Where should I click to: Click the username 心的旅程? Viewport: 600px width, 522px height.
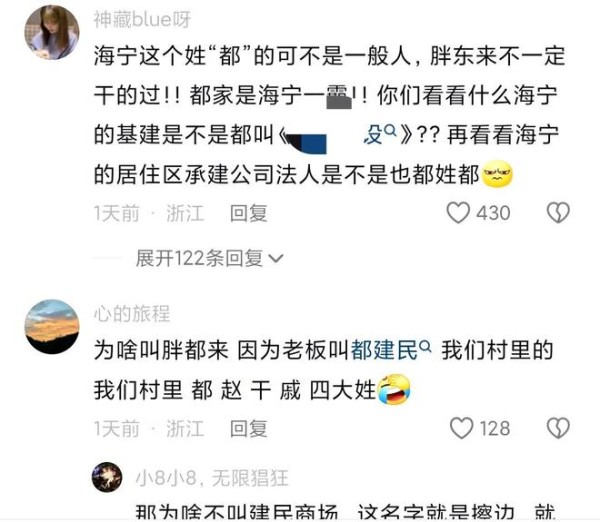pos(132,313)
